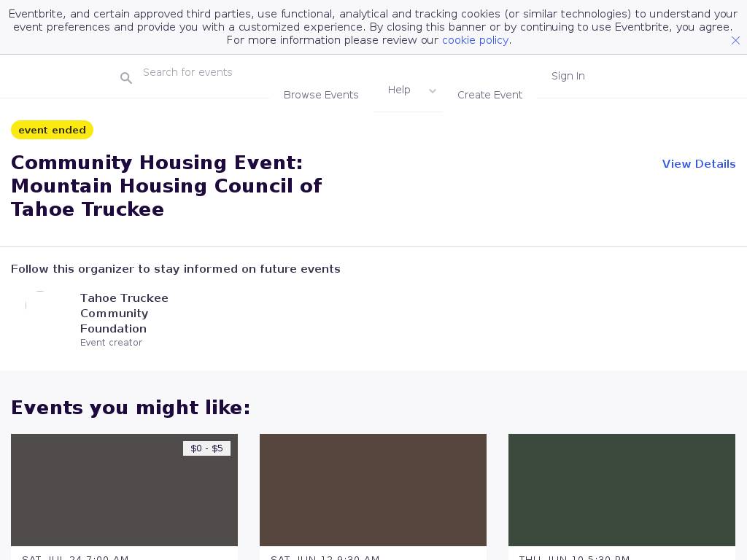The height and width of the screenshot is (560, 747).
Task: Close the cookie consent banner
Action: point(735,41)
